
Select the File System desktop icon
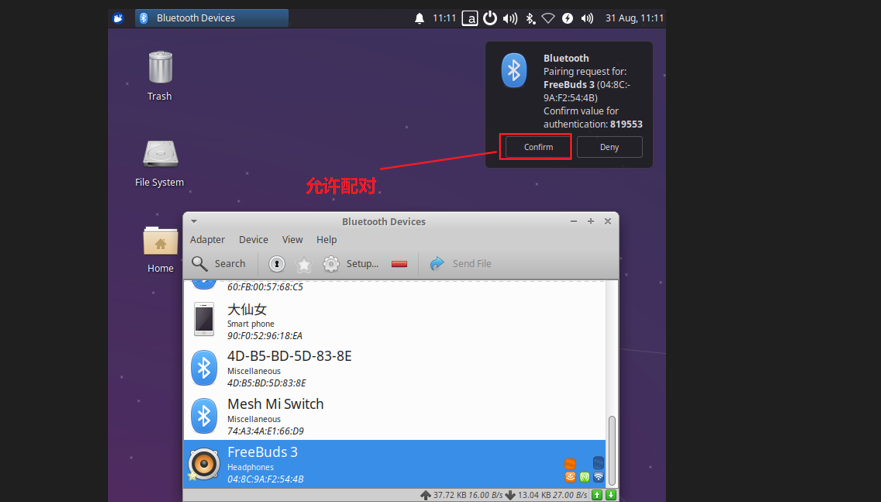160,163
